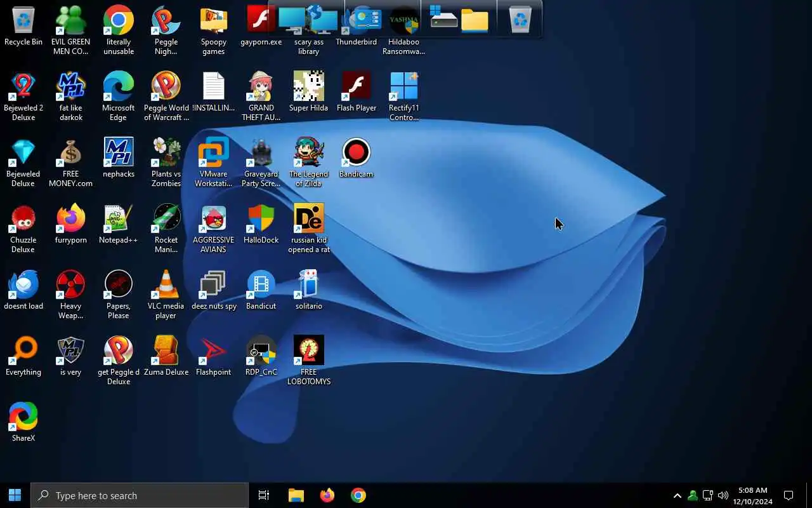Launch AGGRESSIVE AVIANS icon
The height and width of the screenshot is (508, 812).
coord(214,228)
